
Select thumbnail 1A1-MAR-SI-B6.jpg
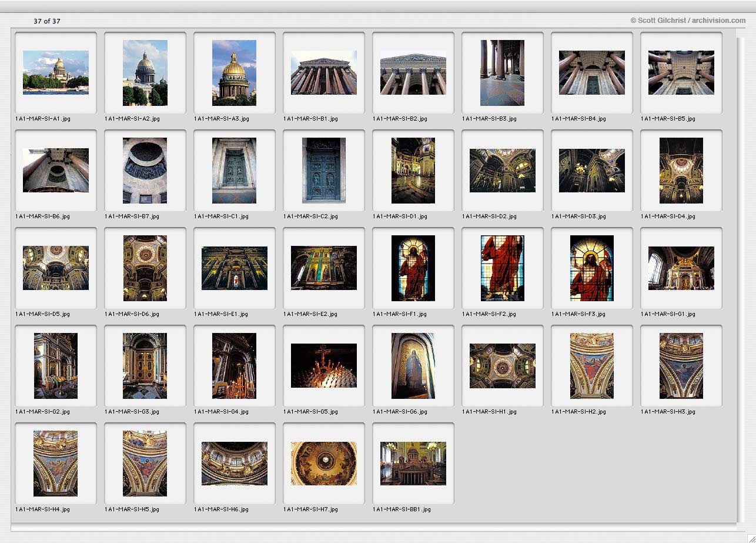[x=56, y=170]
